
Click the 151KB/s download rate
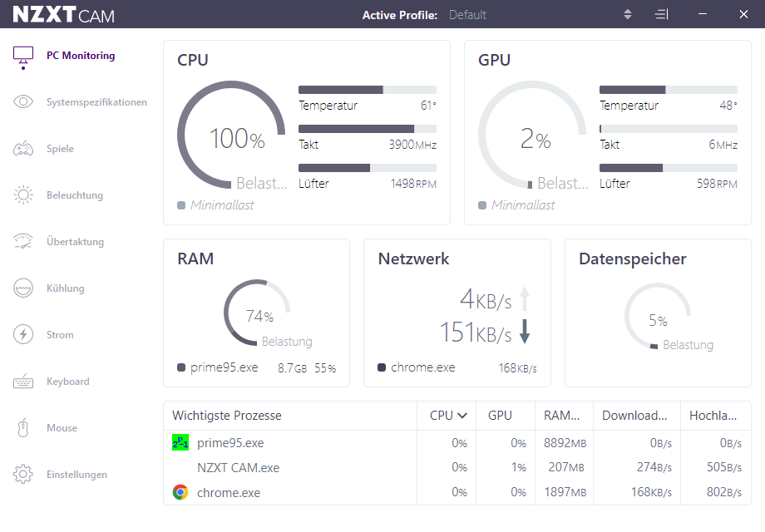point(476,332)
